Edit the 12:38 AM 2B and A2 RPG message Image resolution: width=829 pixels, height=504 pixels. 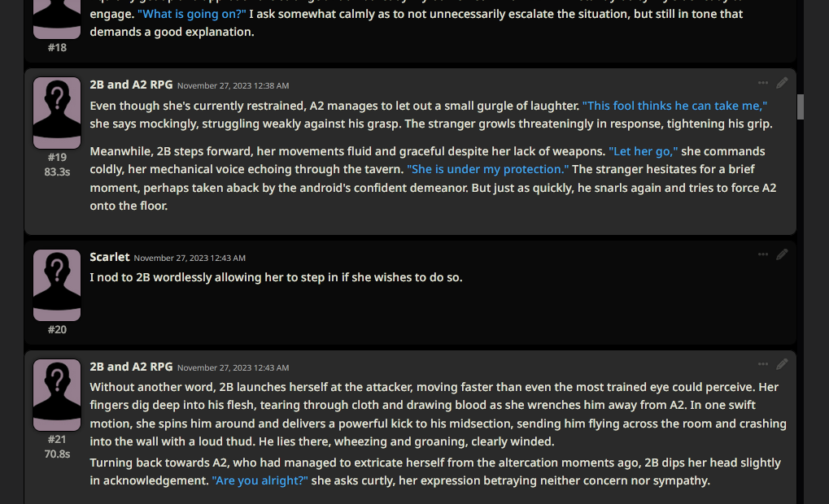[x=782, y=82]
